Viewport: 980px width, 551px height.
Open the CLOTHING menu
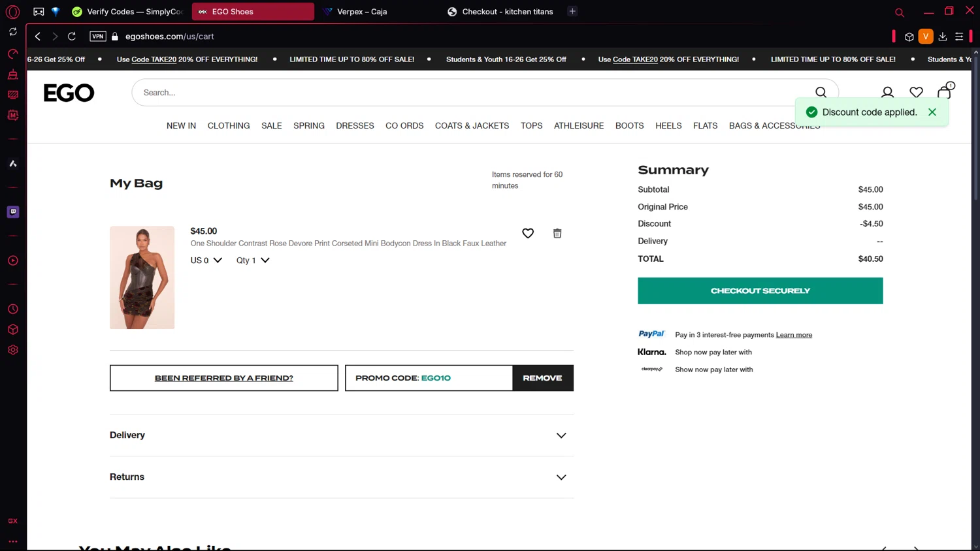[x=229, y=126]
